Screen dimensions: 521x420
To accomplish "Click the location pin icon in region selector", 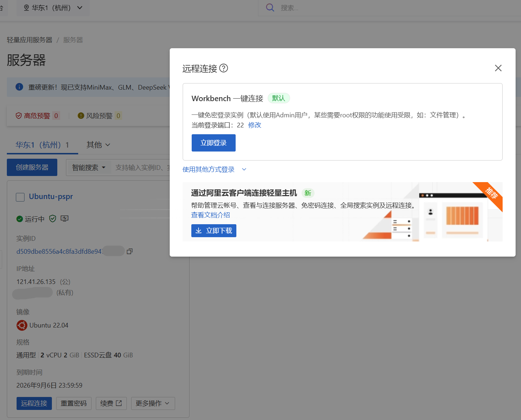I will (26, 8).
